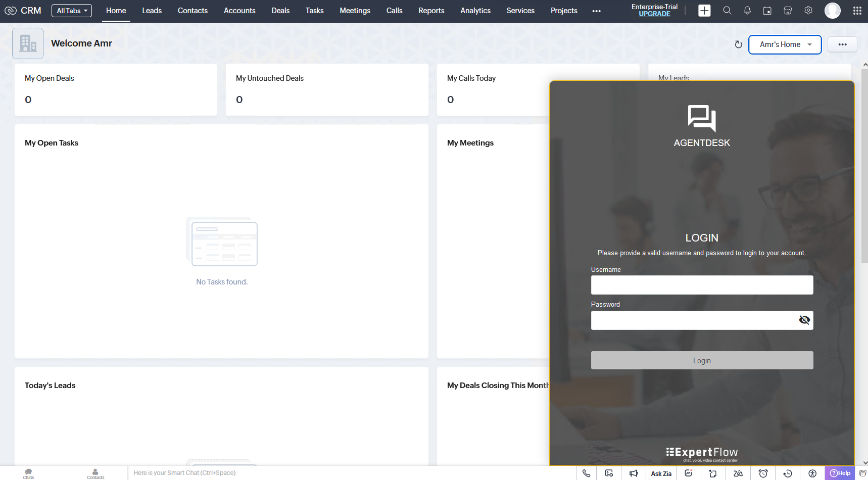
Task: Open the All Tabs dropdown
Action: pos(71,10)
